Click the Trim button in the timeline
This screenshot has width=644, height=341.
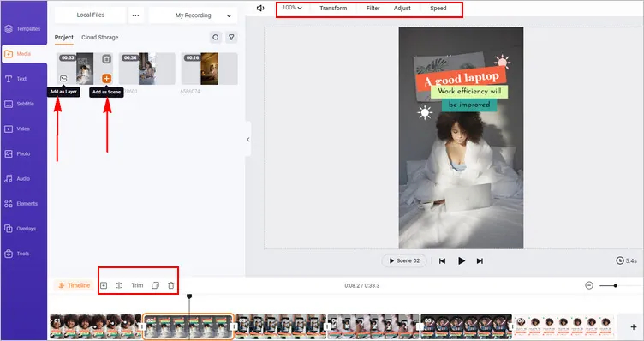(x=137, y=285)
